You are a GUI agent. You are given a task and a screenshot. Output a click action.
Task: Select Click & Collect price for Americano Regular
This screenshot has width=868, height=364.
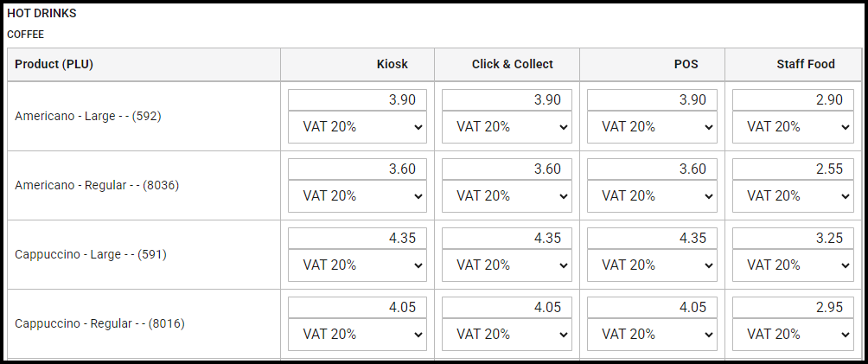pyautogui.click(x=506, y=169)
